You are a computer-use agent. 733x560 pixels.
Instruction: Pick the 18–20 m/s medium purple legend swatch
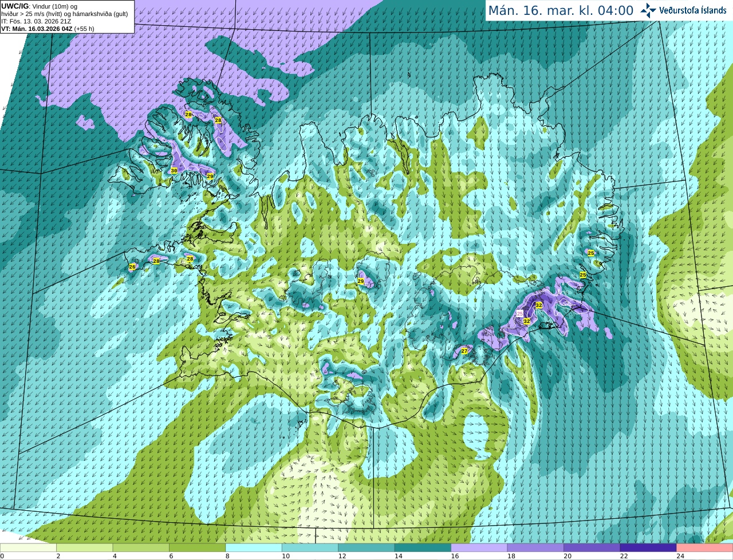(x=535, y=547)
